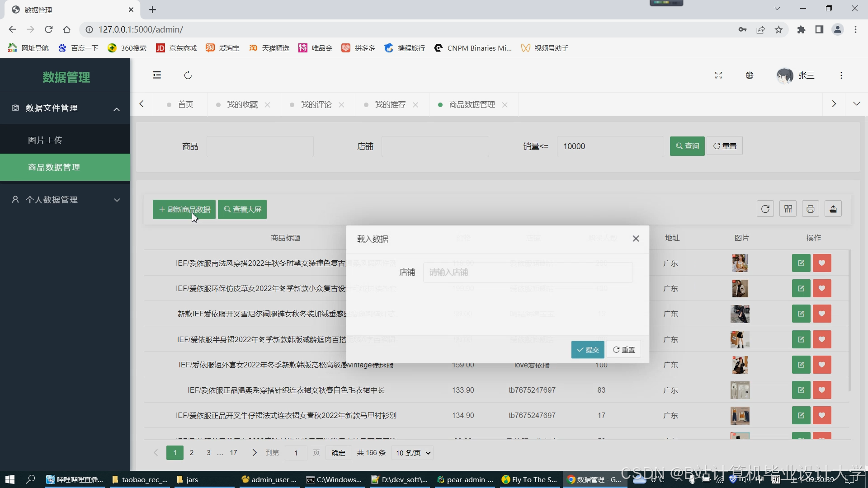Click the export table icon
Viewport: 868px width, 488px height.
[833, 209]
